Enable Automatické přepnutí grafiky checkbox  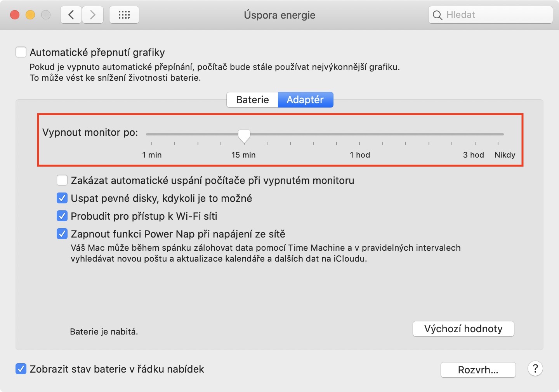click(21, 52)
